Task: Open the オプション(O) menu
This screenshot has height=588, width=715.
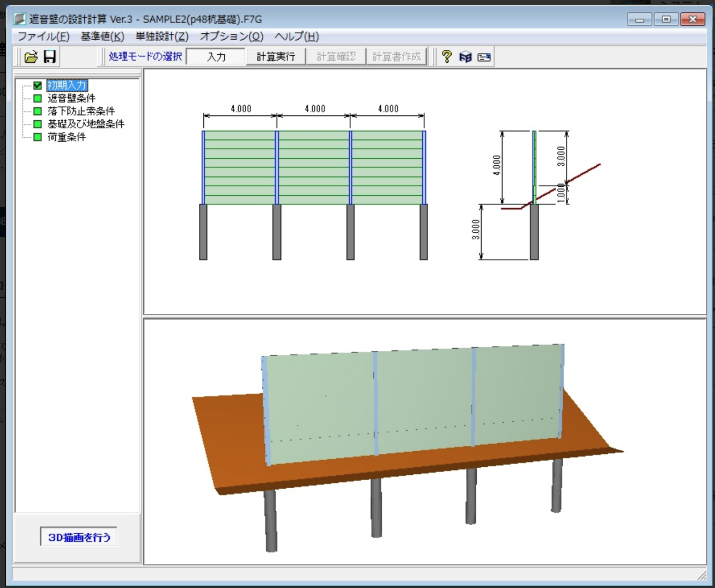Action: point(232,36)
